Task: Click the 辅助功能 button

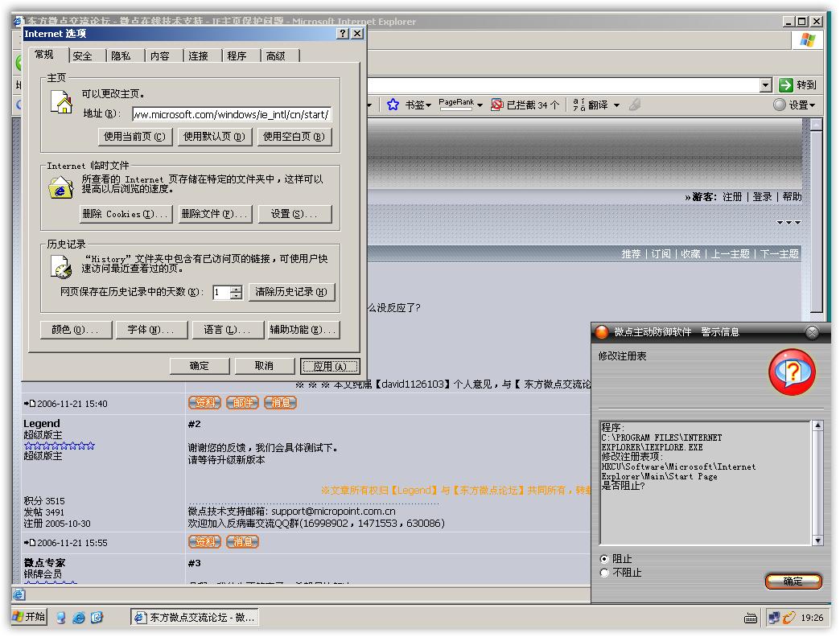Action: (x=304, y=330)
